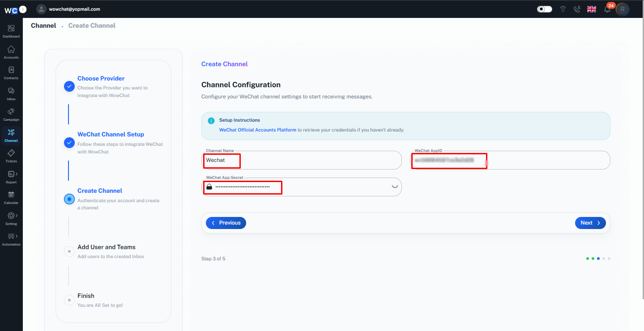This screenshot has height=331, width=644.
Task: Open notifications bell with 24 badge
Action: [607, 8]
